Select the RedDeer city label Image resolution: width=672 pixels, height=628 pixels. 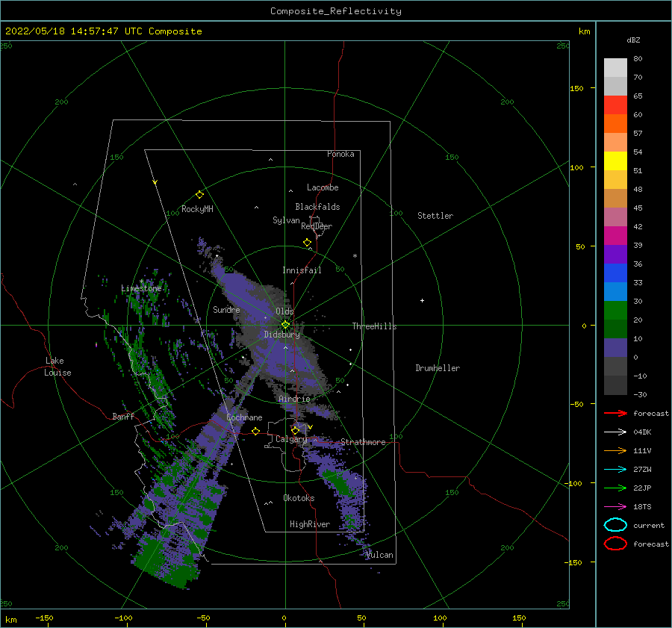click(317, 226)
